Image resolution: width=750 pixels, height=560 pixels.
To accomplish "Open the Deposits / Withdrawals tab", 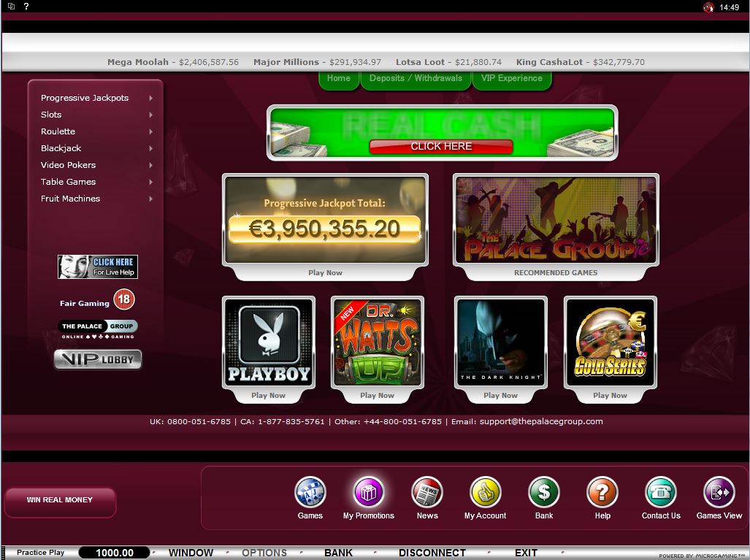I will click(x=416, y=79).
